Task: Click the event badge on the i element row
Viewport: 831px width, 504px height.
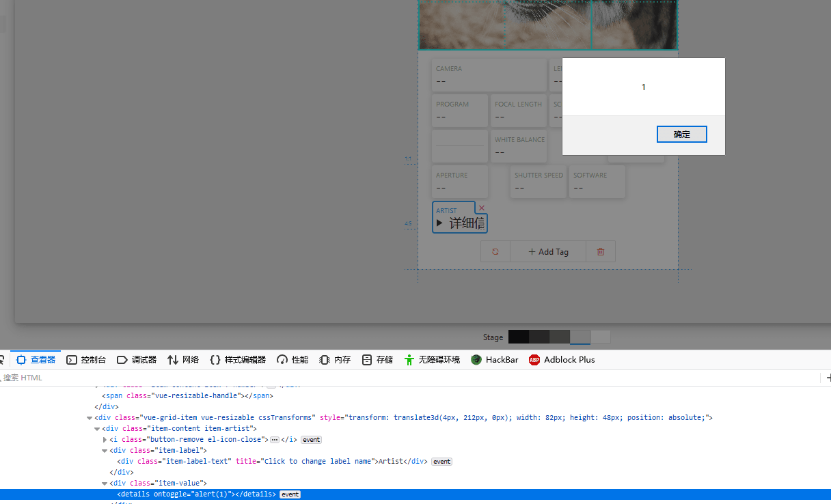Action: [x=311, y=440]
